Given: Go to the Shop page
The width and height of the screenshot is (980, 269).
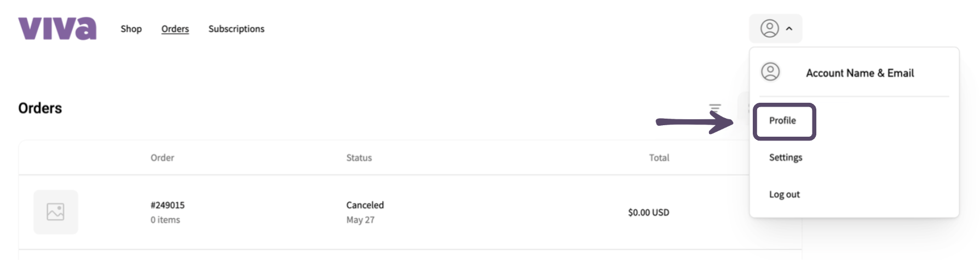Looking at the screenshot, I should click(x=131, y=29).
